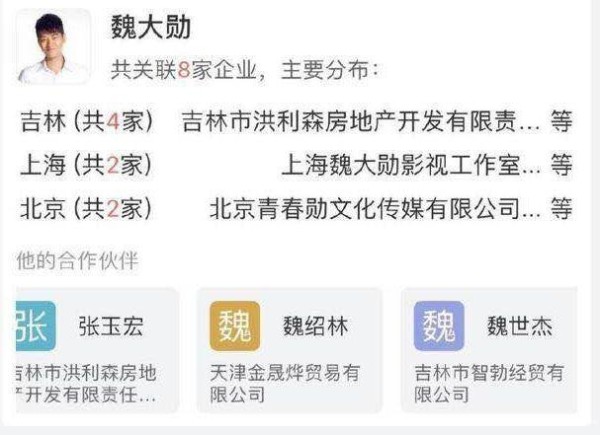Expand the 等 after the Beijing company
The width and height of the screenshot is (600, 435).
[562, 209]
